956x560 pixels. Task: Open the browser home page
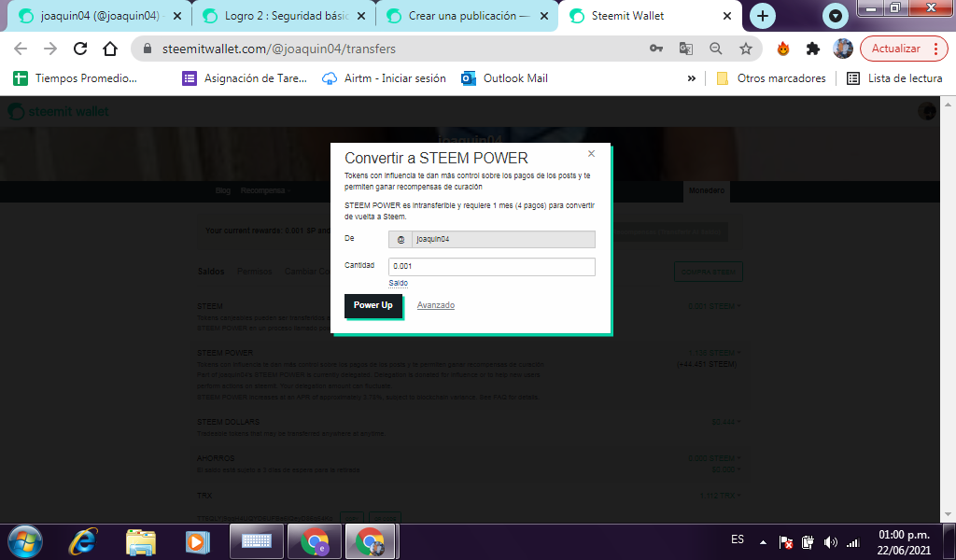[110, 49]
